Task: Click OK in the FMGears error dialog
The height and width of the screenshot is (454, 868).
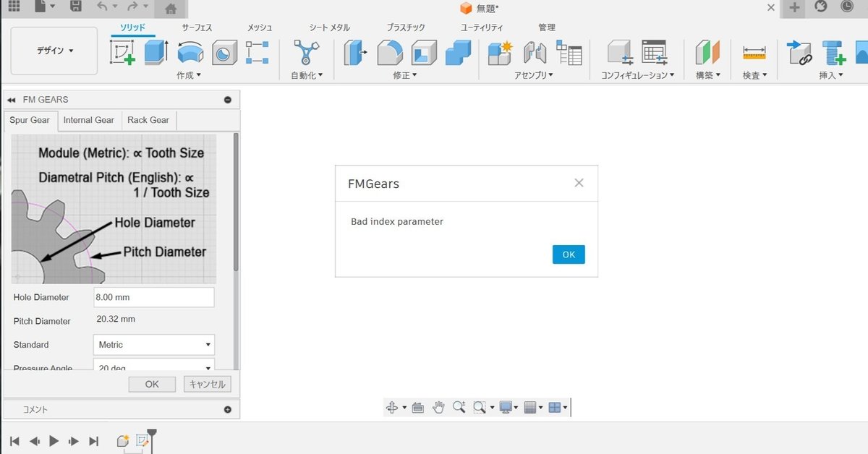Action: pyautogui.click(x=569, y=254)
